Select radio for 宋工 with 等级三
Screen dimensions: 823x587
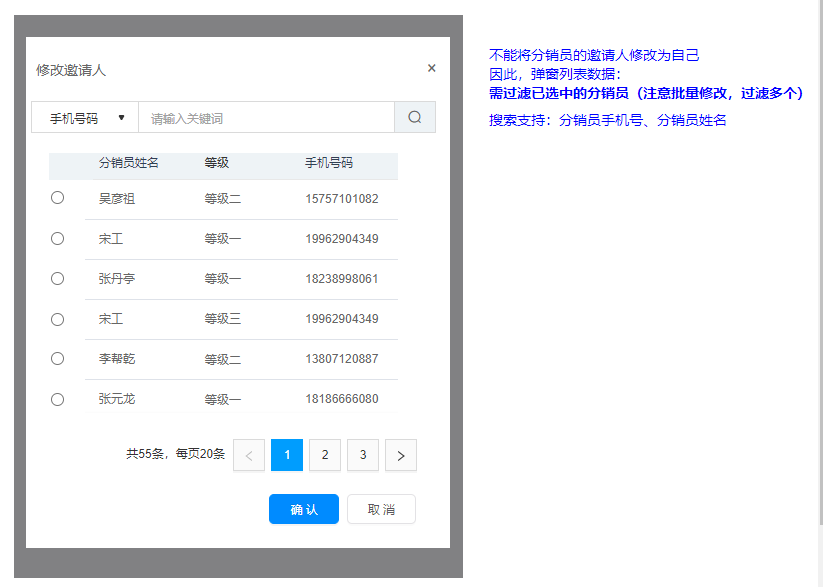pos(57,319)
